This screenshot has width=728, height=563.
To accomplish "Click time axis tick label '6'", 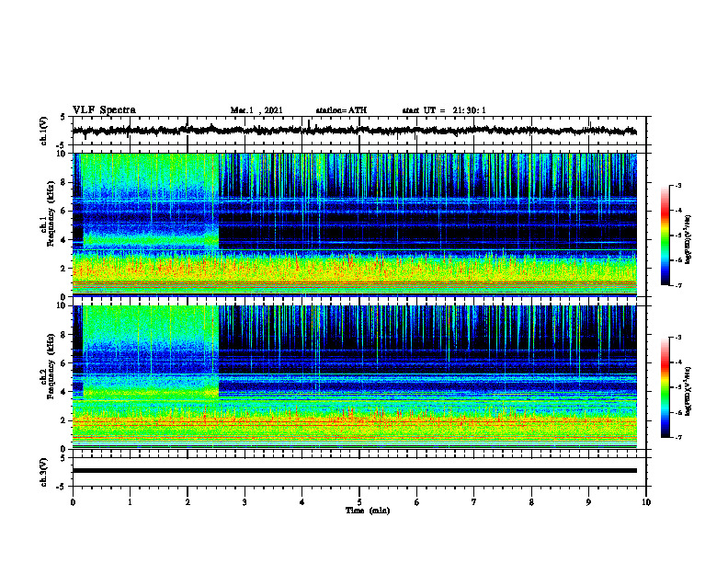I will pyautogui.click(x=417, y=502).
